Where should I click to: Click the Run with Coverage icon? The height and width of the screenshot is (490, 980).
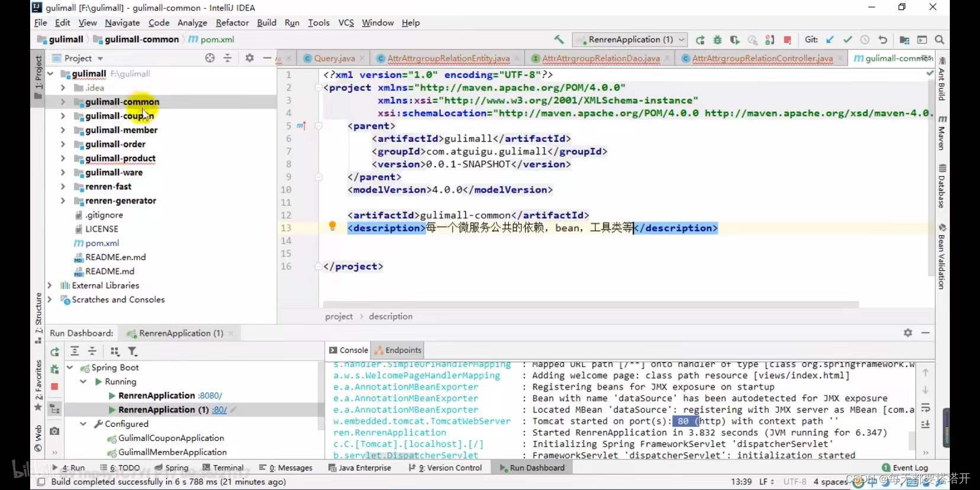coord(734,40)
